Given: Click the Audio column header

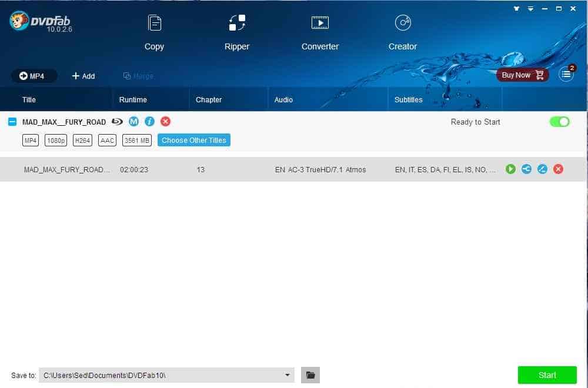Looking at the screenshot, I should (x=283, y=100).
